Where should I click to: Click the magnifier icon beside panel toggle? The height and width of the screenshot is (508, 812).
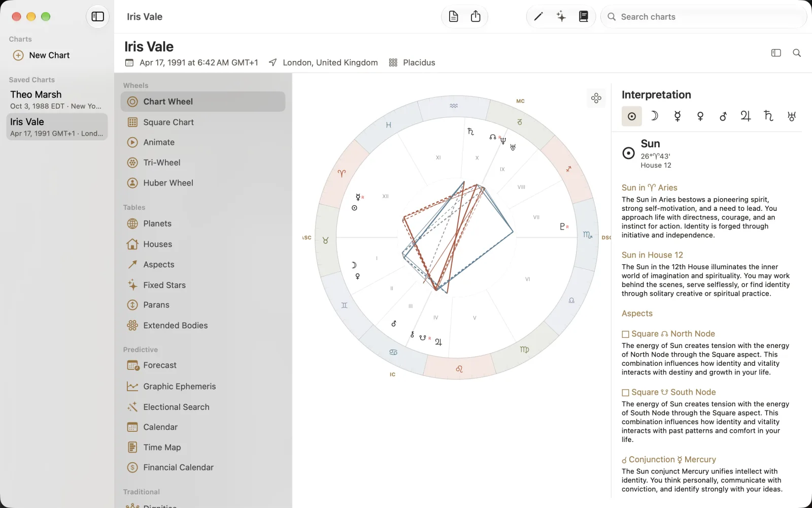(797, 53)
